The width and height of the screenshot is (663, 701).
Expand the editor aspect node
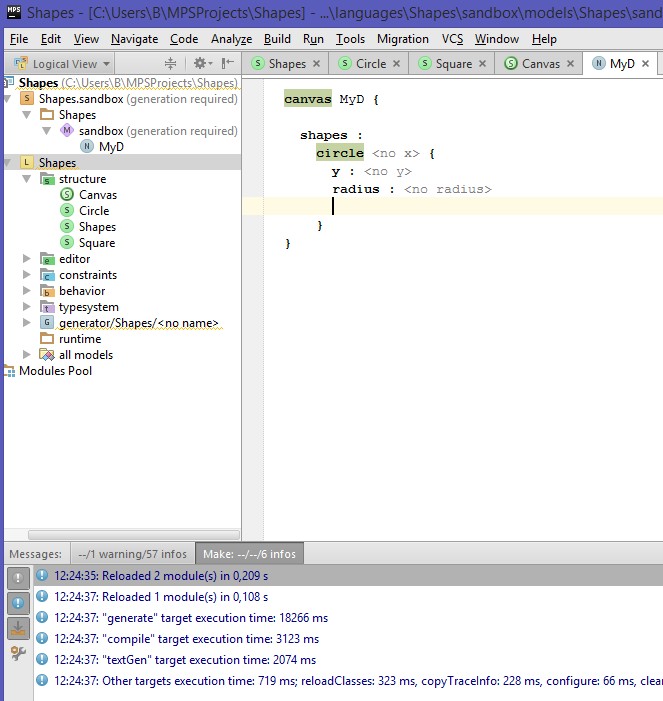[x=27, y=259]
